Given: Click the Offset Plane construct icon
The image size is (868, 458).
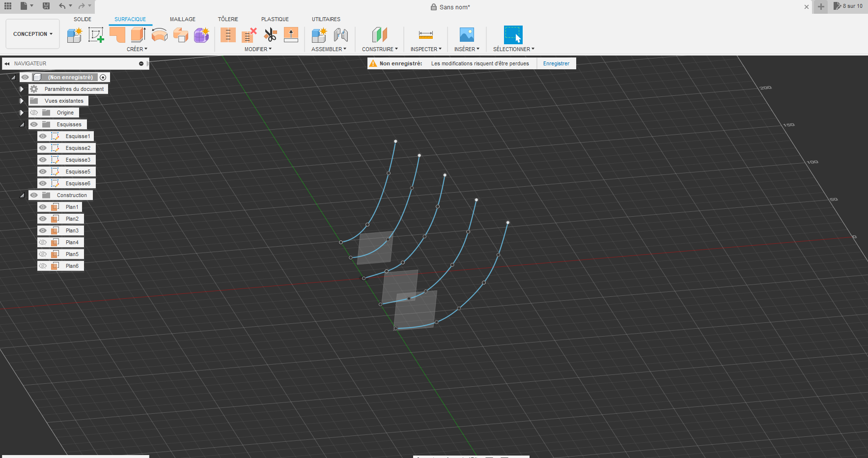Looking at the screenshot, I should click(379, 35).
